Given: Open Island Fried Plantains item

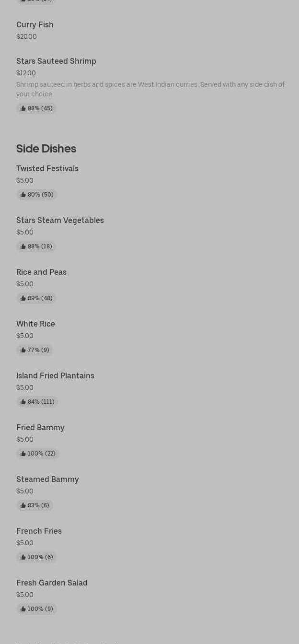Looking at the screenshot, I should [55, 375].
